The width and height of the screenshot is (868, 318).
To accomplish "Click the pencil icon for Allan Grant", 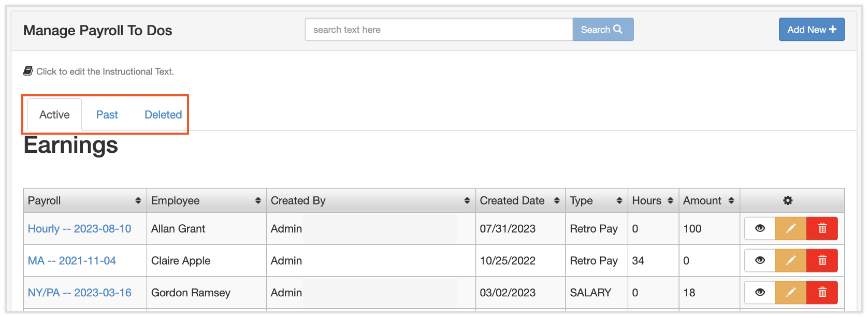I will 791,228.
